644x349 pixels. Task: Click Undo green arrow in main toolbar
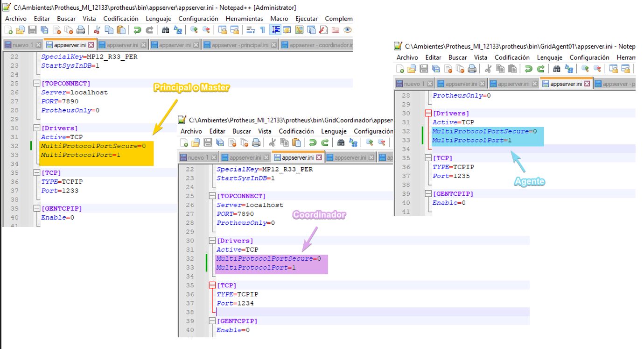tap(137, 30)
